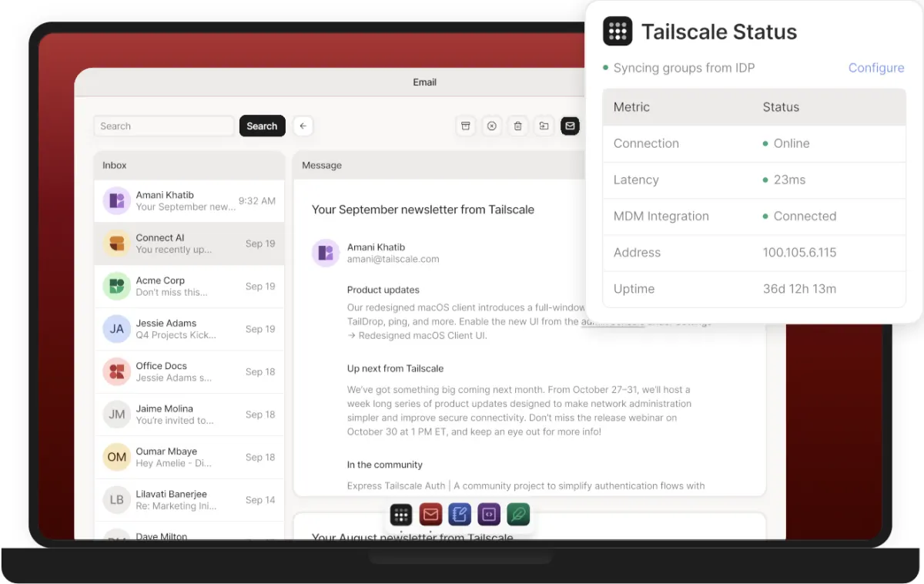
Task: Click the JA avatar for Jessie Adams
Action: (116, 329)
